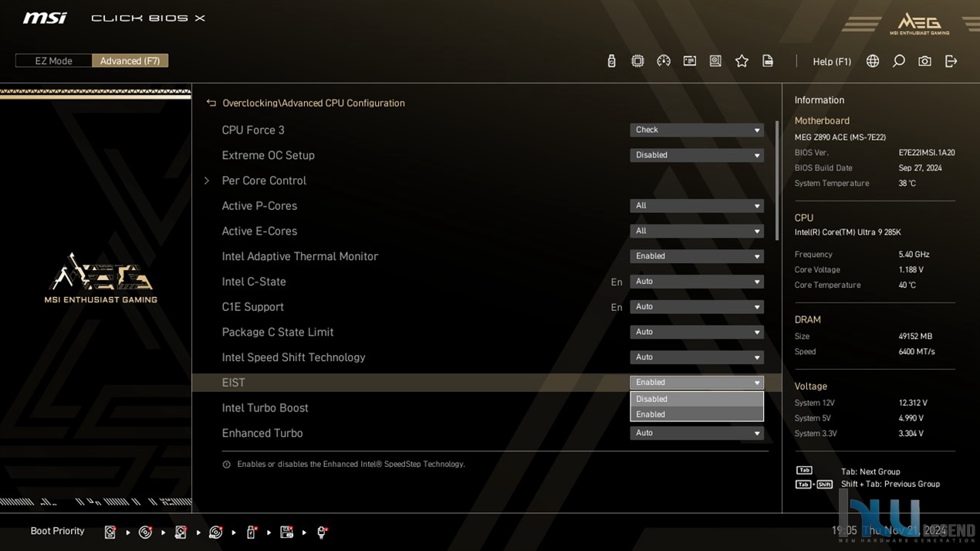The height and width of the screenshot is (551, 980).
Task: Go back using the breadcrumb return arrow
Action: 211,103
